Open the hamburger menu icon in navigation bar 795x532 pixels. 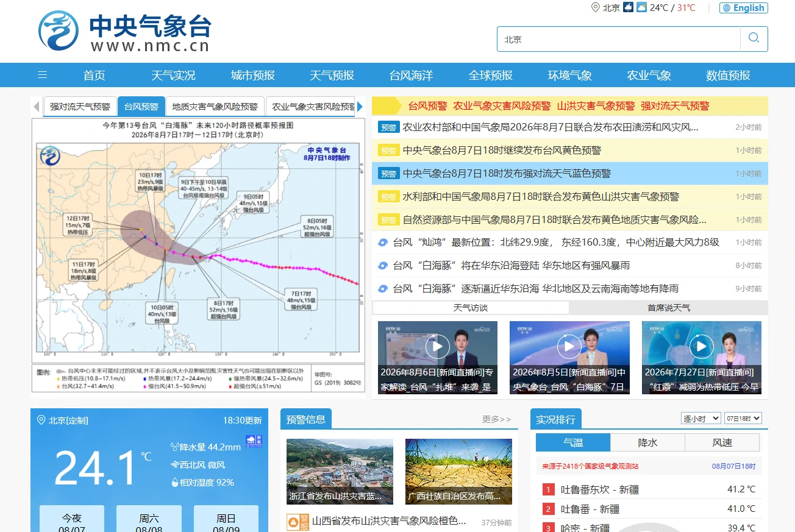point(43,75)
